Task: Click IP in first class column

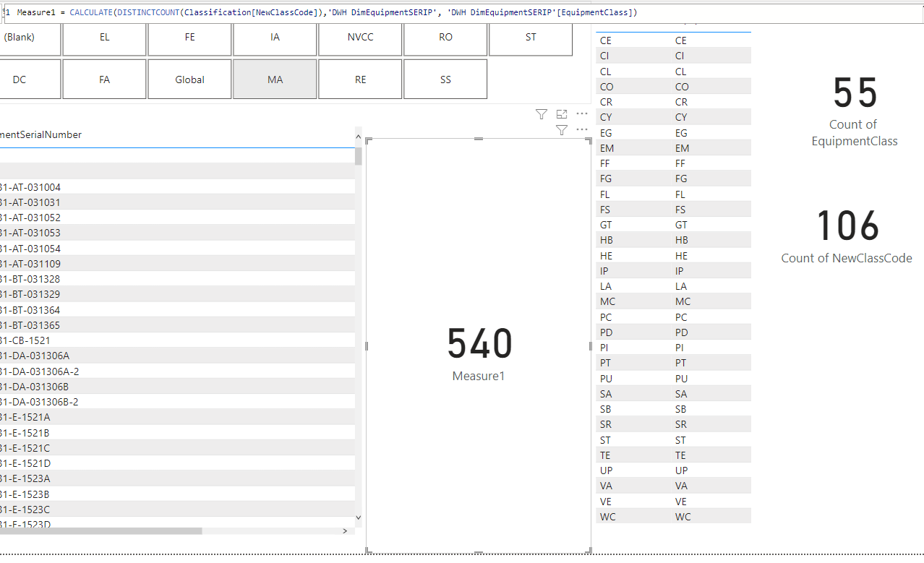Action: coord(604,271)
